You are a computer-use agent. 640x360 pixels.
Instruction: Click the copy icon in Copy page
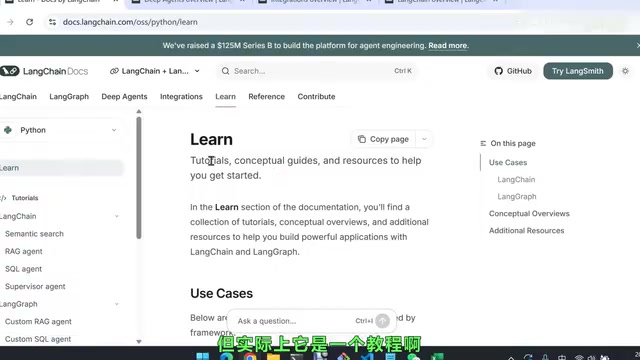[362, 139]
